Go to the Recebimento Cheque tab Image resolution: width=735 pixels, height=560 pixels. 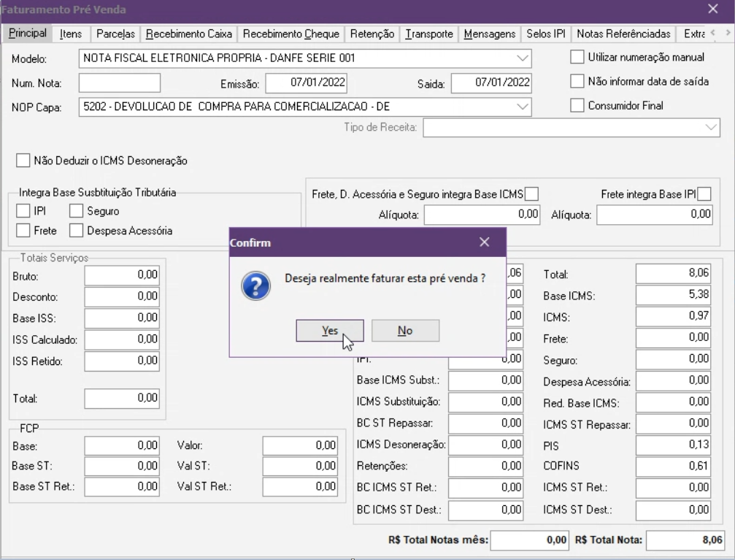click(x=290, y=34)
